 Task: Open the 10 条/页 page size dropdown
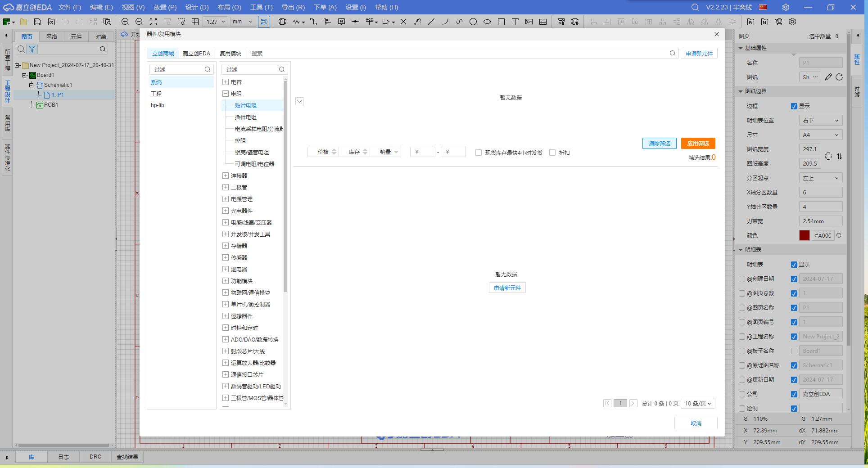point(697,403)
